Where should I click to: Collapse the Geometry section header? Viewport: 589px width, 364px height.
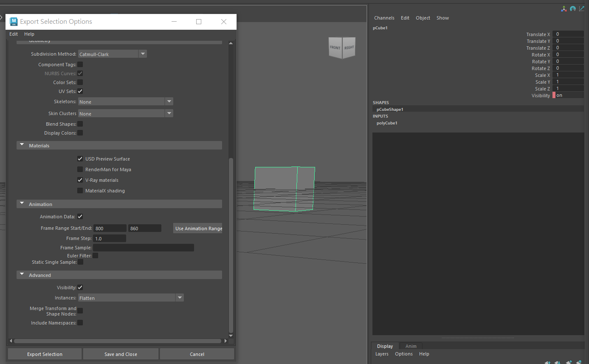click(119, 41)
